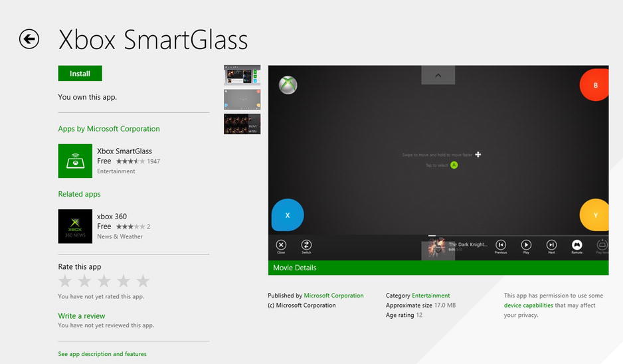Click the Switch icon in app bar

click(306, 246)
